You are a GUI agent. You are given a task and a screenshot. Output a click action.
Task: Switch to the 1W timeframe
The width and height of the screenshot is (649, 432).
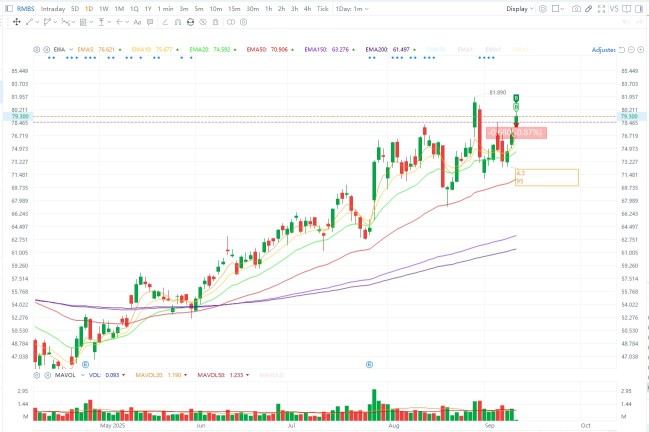pos(103,9)
